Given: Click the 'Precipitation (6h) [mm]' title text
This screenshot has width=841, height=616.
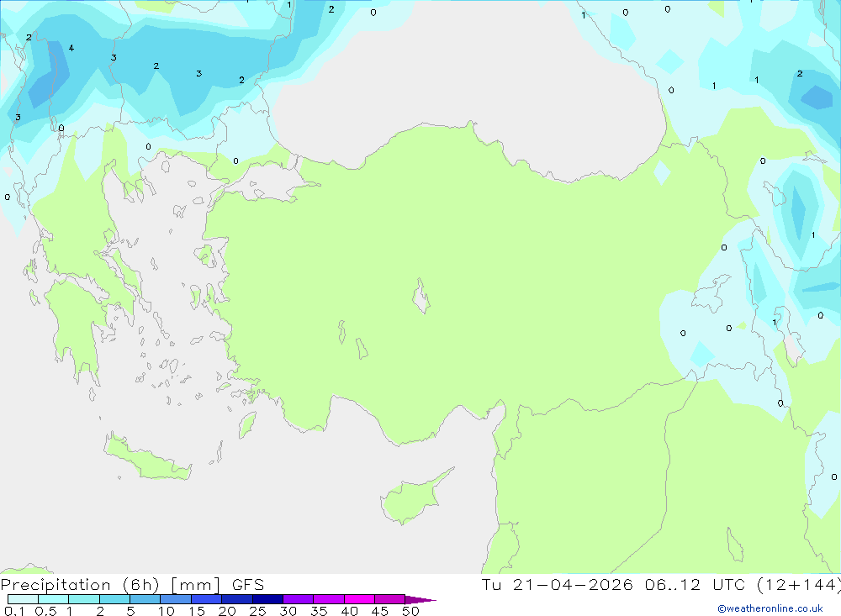Looking at the screenshot, I should (x=110, y=585).
